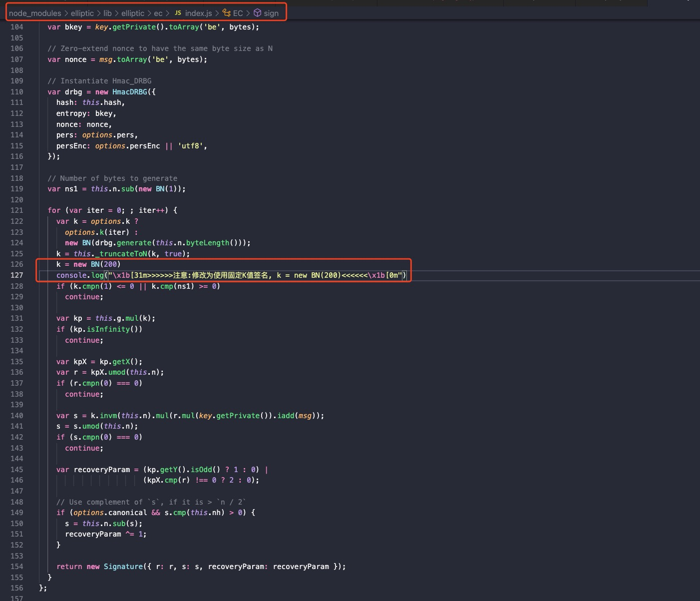Click line number 121 in the gutter
The height and width of the screenshot is (601, 700).
pos(17,210)
